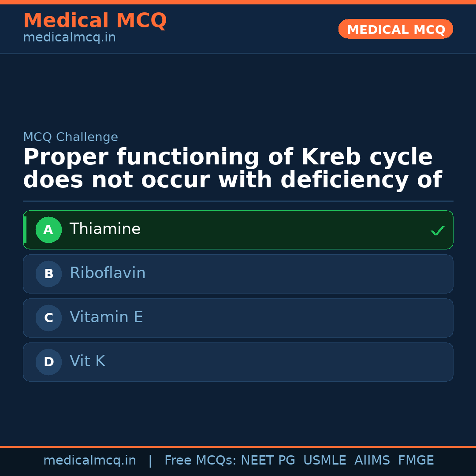Select the Thiamine answer text

105,229
